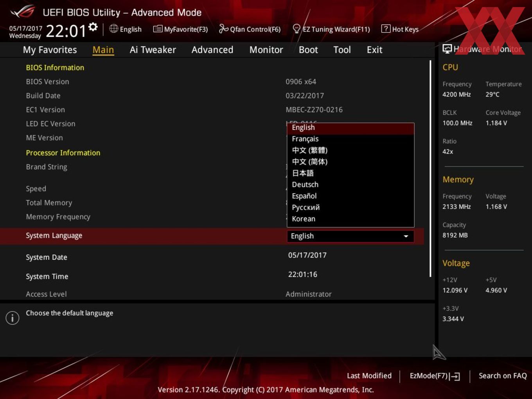The height and width of the screenshot is (399, 532).
Task: Click the BIOS Version value 0906 x64
Action: coord(301,82)
